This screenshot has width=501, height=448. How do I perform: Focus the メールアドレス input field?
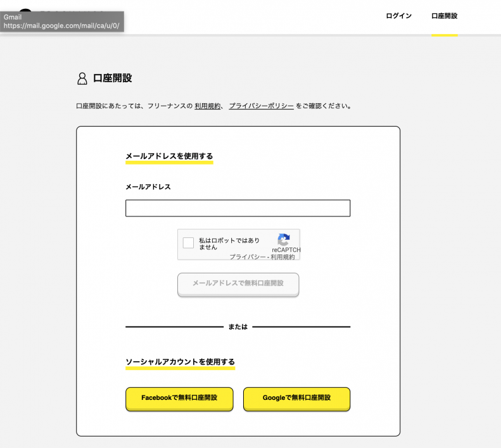pos(238,208)
